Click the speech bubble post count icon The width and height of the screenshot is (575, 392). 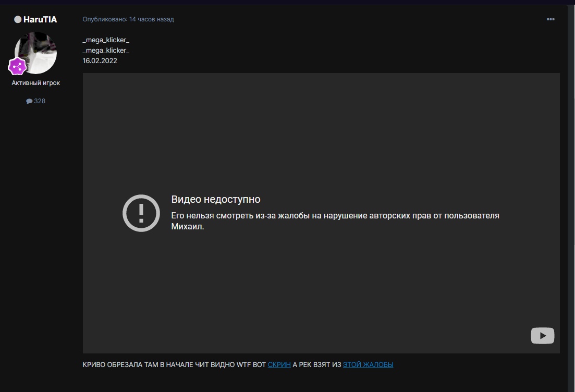(29, 101)
